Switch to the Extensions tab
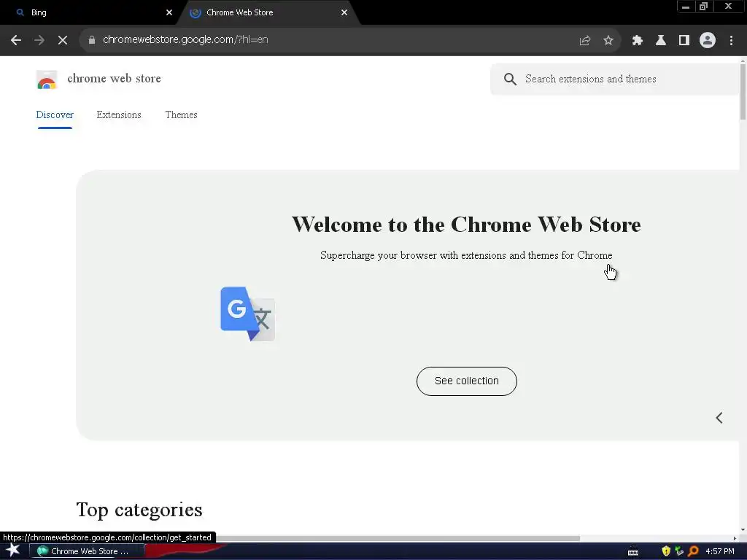The width and height of the screenshot is (747, 560). click(119, 115)
